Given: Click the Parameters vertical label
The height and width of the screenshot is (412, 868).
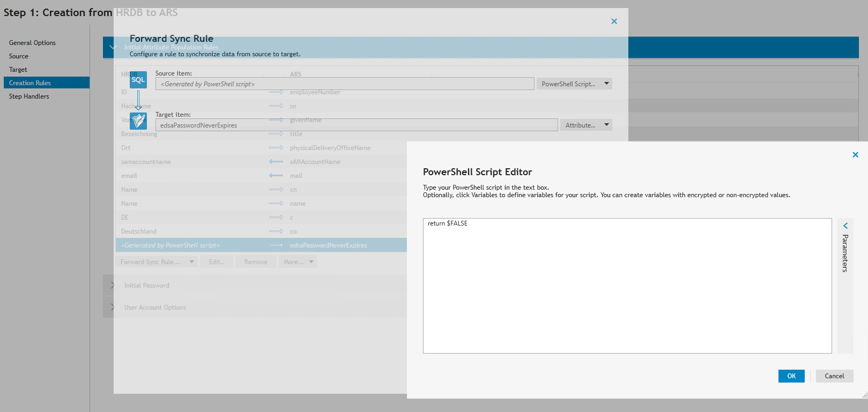Looking at the screenshot, I should point(845,253).
